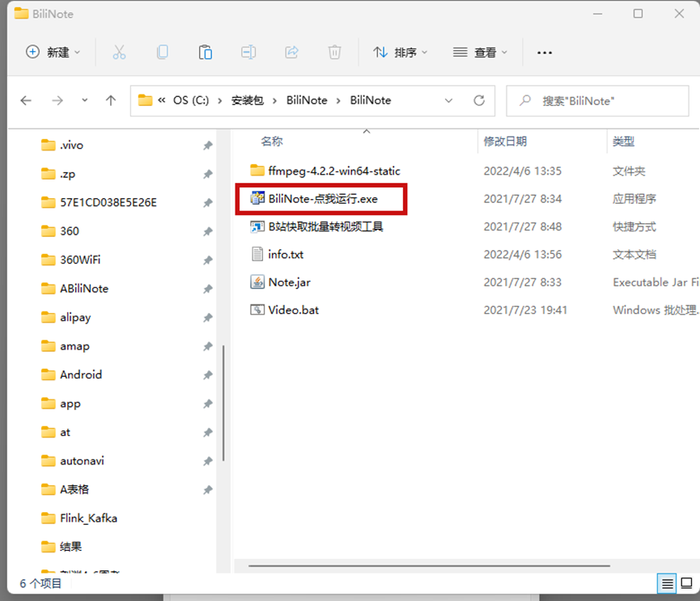The image size is (700, 601).
Task: Click the 搜索"BiliNote" search box
Action: coord(598,101)
